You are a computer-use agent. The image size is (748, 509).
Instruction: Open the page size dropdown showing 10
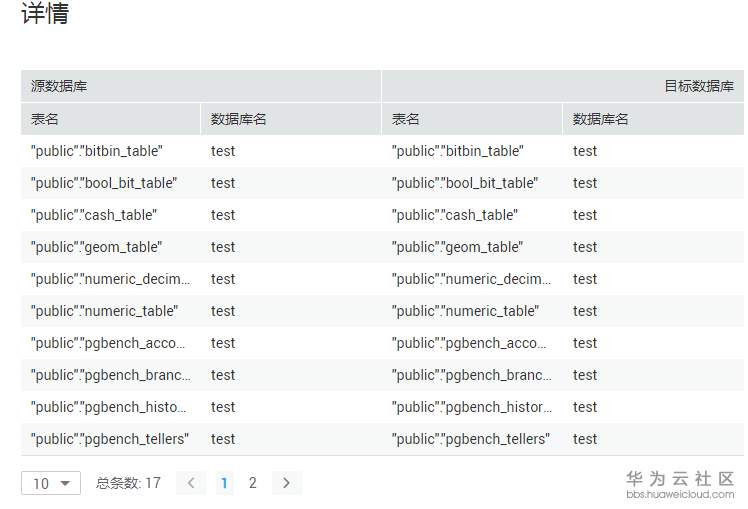coord(51,483)
